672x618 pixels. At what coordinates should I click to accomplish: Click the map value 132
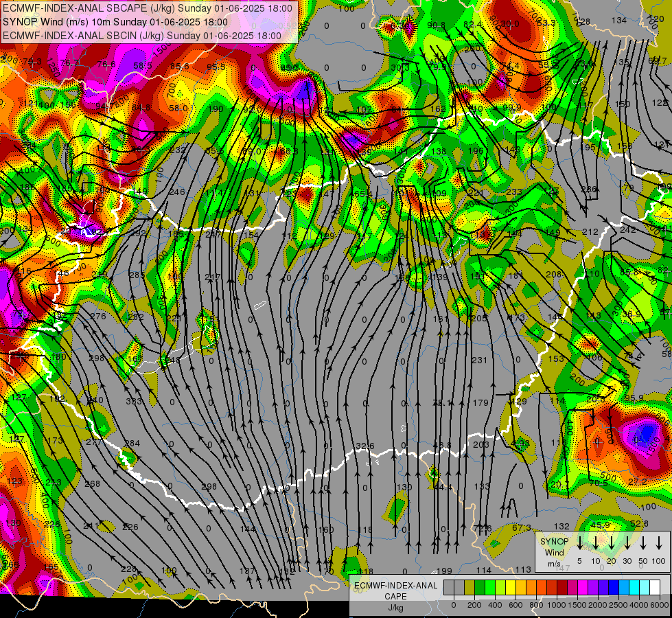[x=562, y=526]
